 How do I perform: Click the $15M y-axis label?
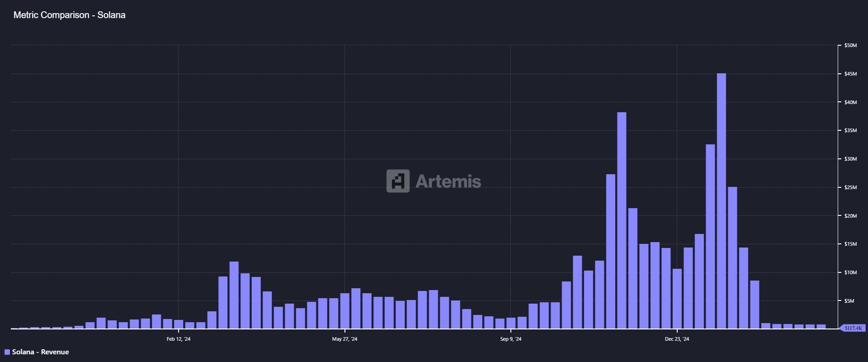[850, 244]
